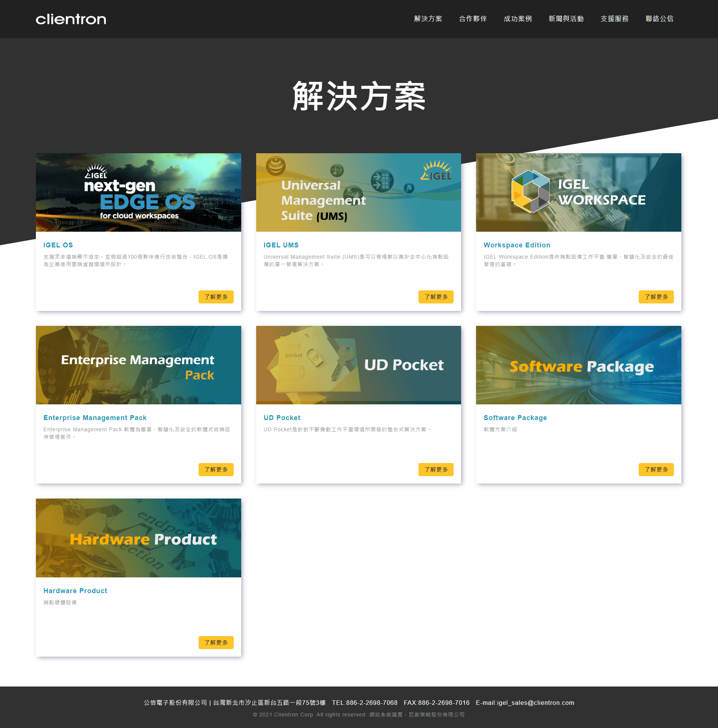This screenshot has width=718, height=728.
Task: Open the 合作夥伴 menu item
Action: pyautogui.click(x=473, y=19)
